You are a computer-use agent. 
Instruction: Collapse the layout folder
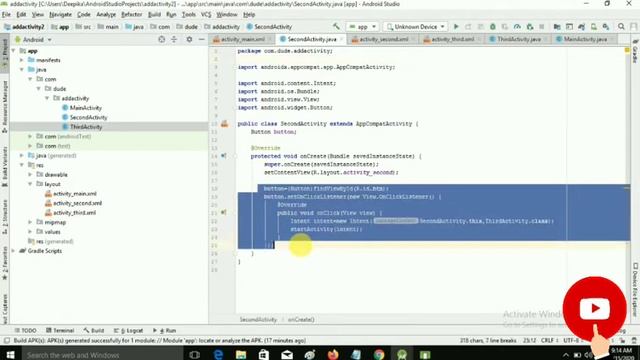[30, 184]
